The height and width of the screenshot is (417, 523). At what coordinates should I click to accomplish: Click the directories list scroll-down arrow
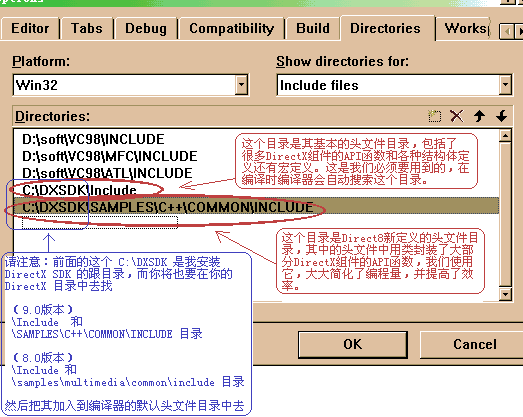coord(505,294)
